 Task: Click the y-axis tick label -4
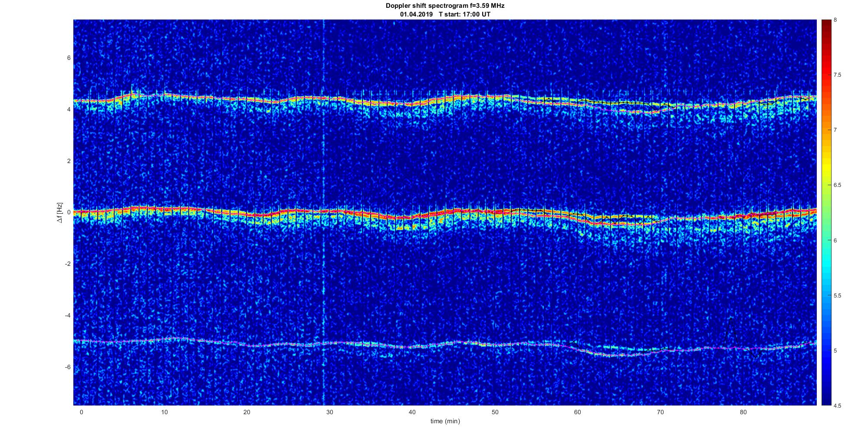click(68, 316)
